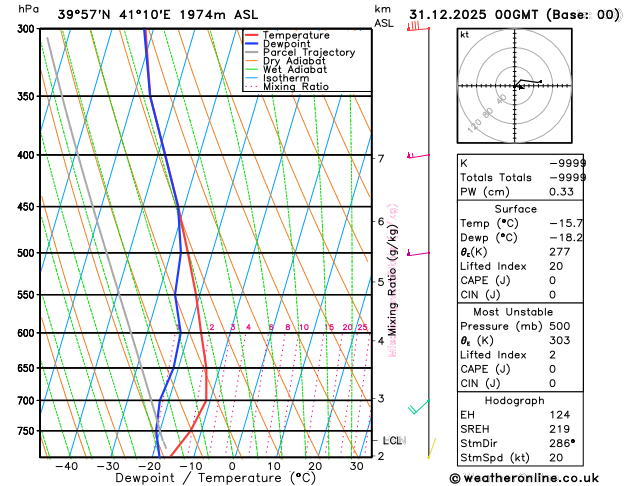
Task: Click the 'Most Unstable' section header
Action: click(513, 312)
